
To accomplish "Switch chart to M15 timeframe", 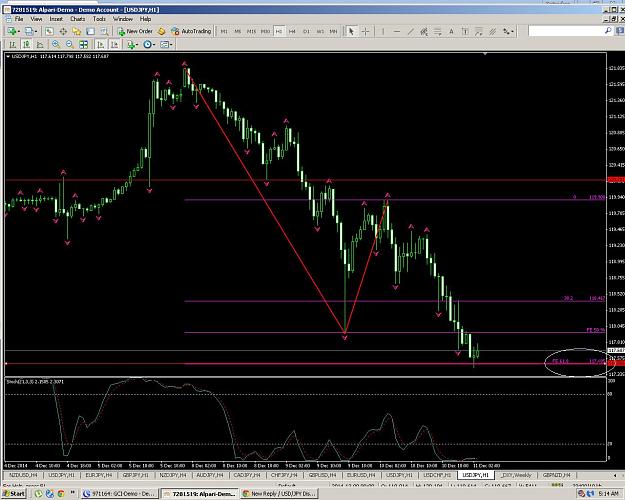I will [x=251, y=31].
